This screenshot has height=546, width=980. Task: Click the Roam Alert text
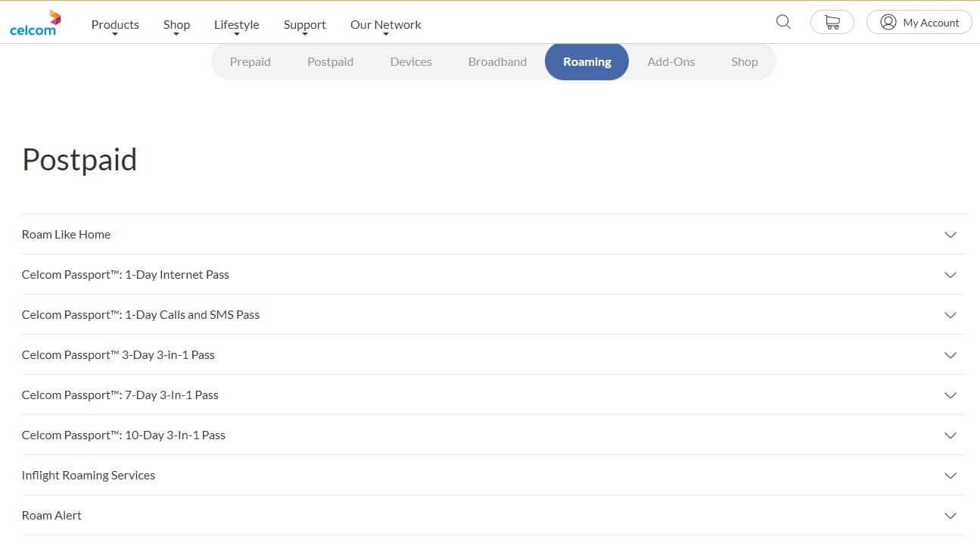coord(51,516)
